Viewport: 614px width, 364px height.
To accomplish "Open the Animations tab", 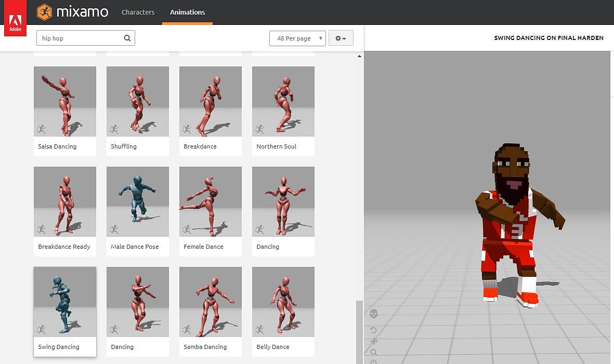I will 187,12.
